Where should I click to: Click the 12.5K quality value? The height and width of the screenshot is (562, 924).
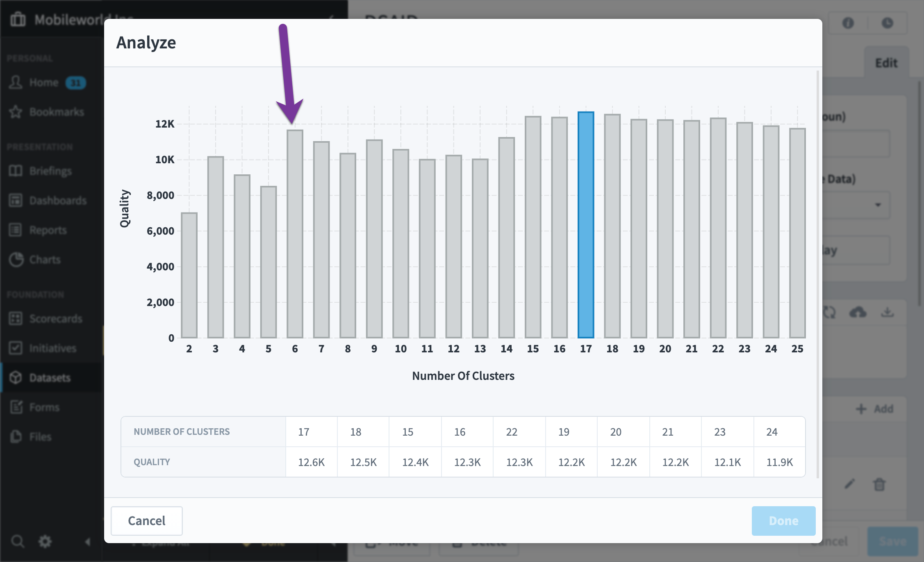(x=363, y=462)
